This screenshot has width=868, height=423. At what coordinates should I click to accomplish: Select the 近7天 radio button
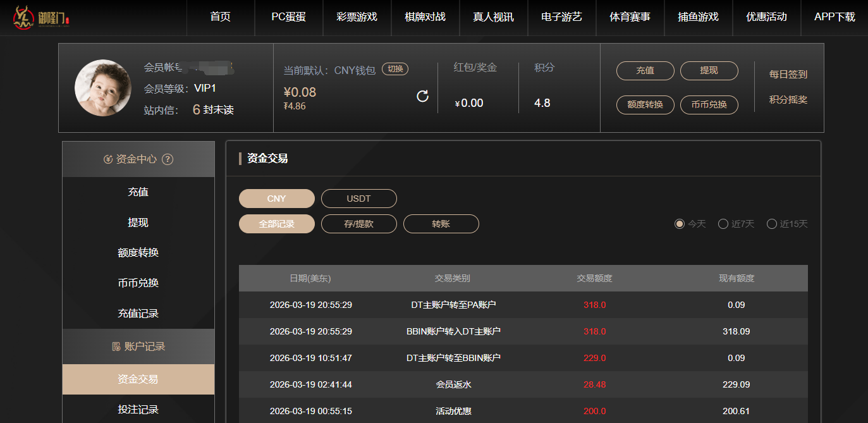tap(723, 223)
